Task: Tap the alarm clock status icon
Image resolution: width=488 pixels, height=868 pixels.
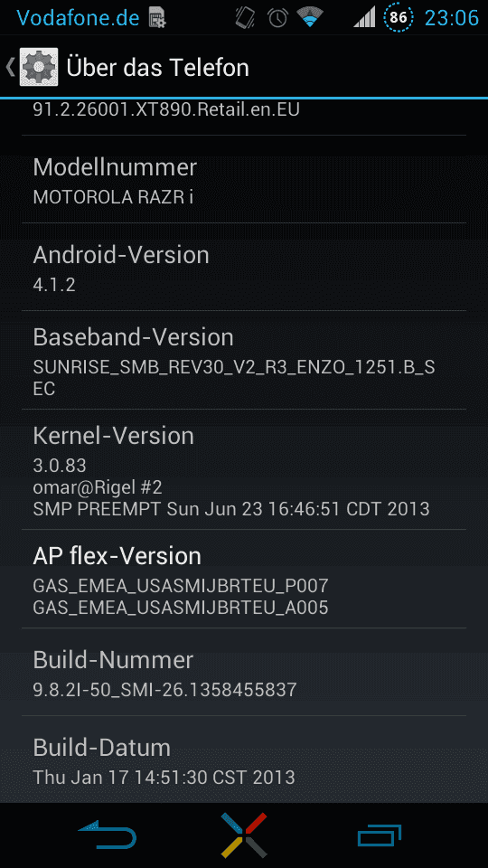Action: coord(277,18)
